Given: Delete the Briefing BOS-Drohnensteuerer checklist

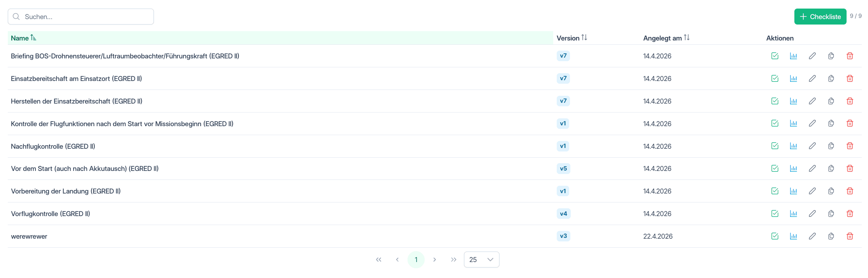Looking at the screenshot, I should click(x=850, y=56).
